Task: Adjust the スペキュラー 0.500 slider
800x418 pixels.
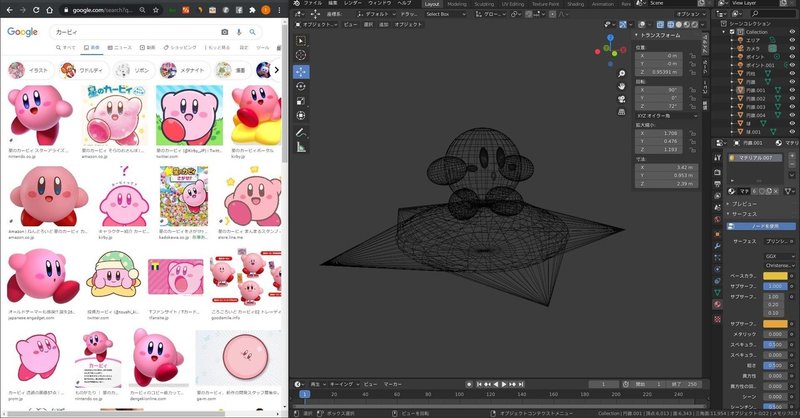Action: (775, 345)
